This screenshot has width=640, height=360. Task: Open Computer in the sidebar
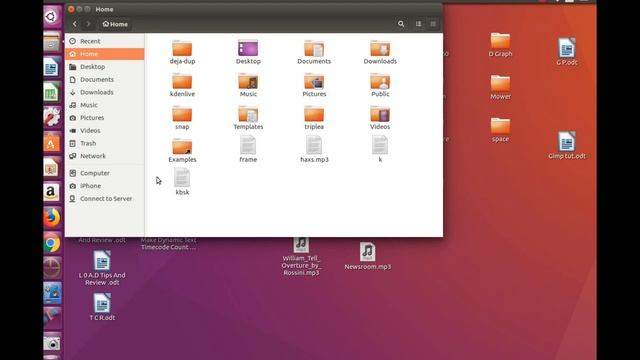tap(104, 173)
